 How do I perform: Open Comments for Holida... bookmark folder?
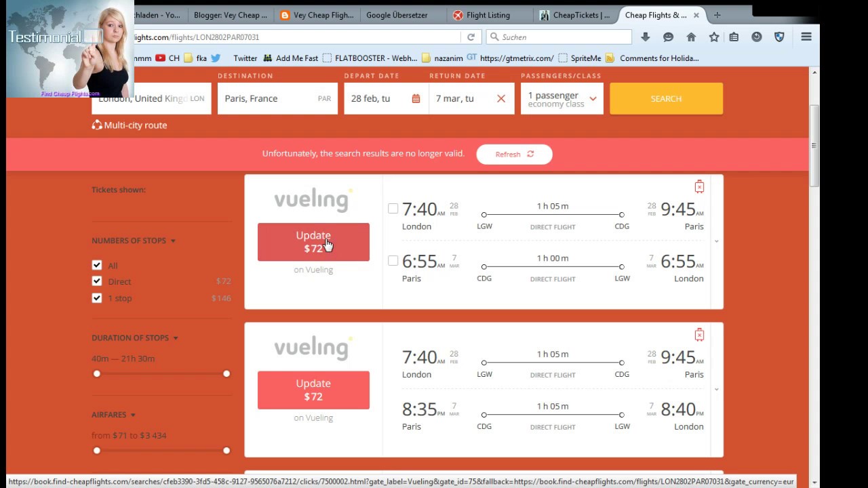[652, 58]
